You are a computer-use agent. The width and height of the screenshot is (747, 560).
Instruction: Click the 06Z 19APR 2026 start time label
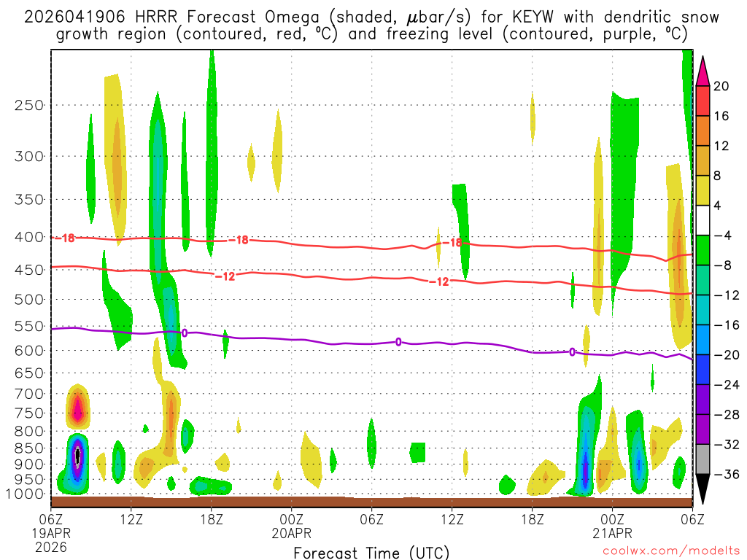(x=51, y=533)
